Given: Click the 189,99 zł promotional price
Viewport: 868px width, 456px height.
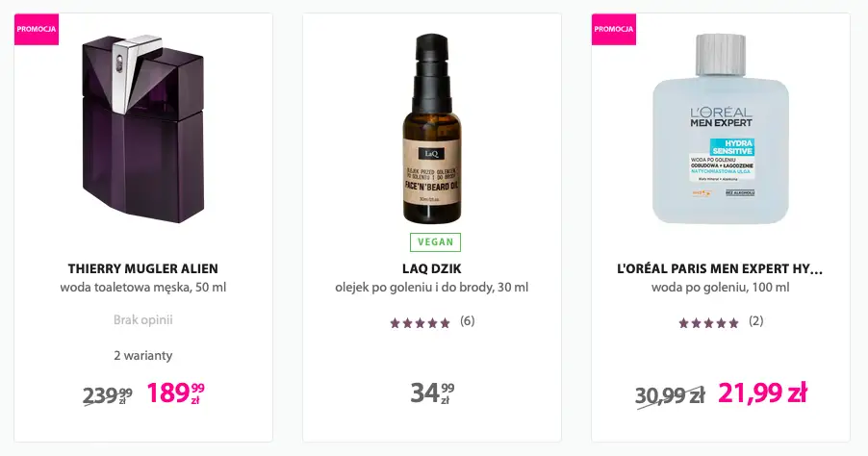Looking at the screenshot, I should click(176, 393).
